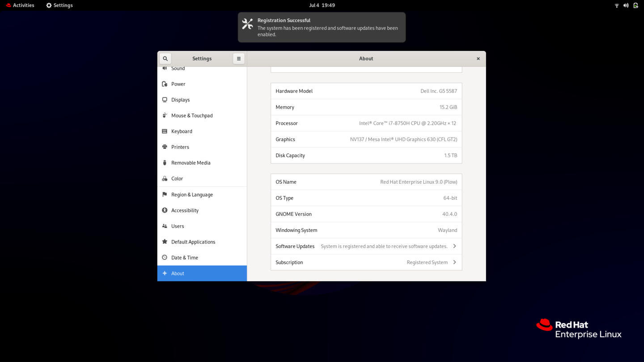Image resolution: width=644 pixels, height=362 pixels.
Task: Click the About title in header bar
Action: (x=366, y=59)
